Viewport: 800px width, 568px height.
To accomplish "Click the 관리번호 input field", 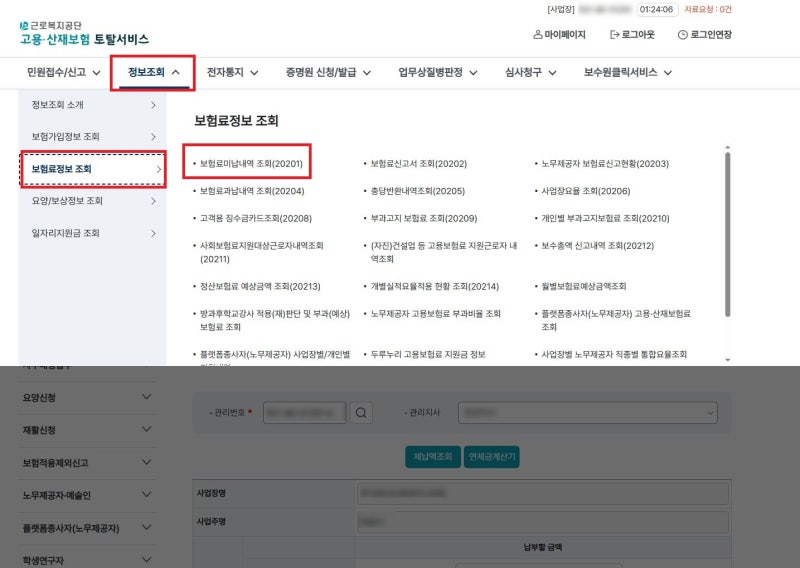I will (x=305, y=412).
